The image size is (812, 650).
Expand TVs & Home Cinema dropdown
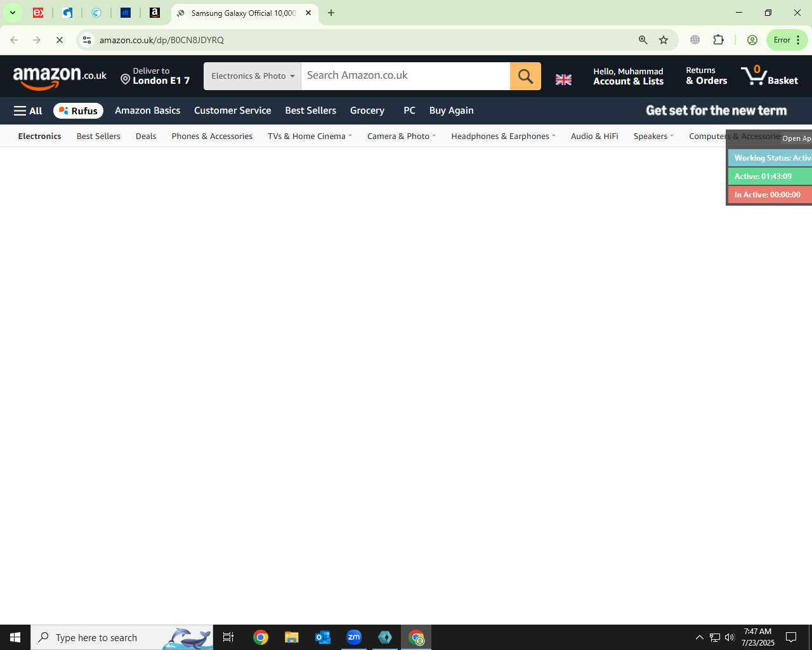click(310, 136)
